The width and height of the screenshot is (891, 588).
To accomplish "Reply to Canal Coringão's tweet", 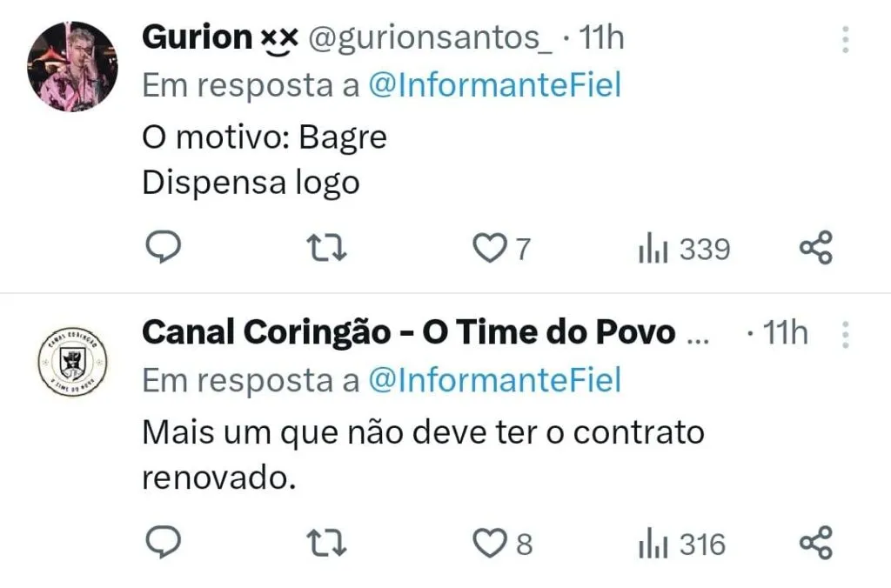I will click(161, 544).
